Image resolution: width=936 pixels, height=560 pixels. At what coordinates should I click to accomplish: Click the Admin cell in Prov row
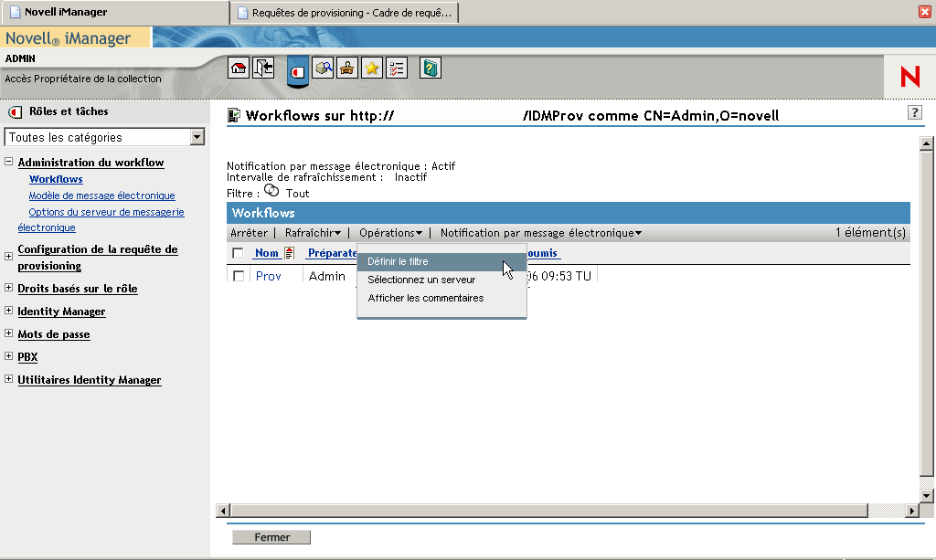[327, 276]
